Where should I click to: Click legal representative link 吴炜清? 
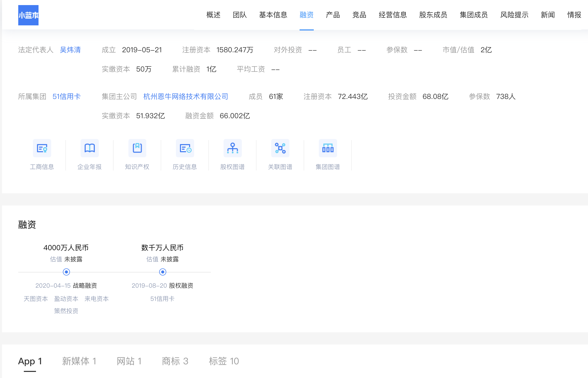pos(70,50)
